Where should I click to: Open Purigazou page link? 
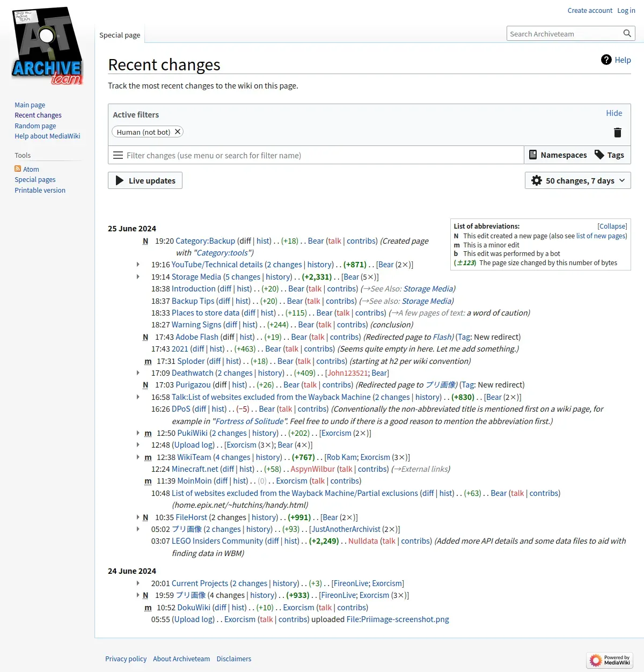(193, 385)
